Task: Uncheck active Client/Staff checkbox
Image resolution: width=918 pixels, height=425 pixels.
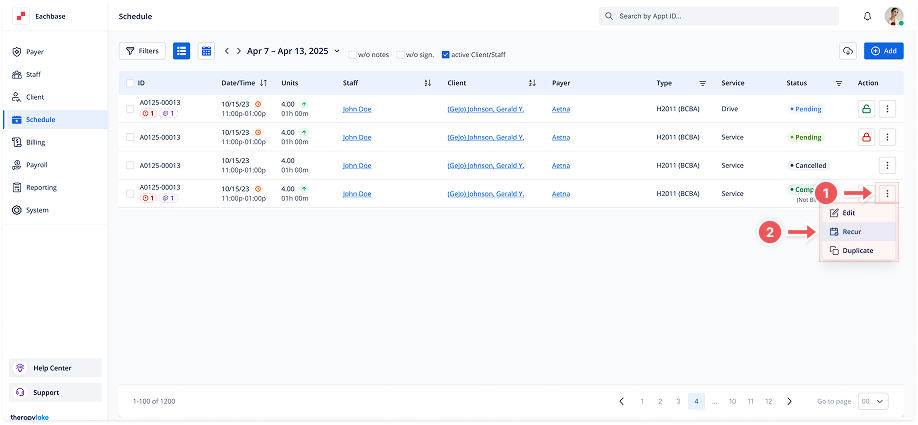Action: [446, 54]
